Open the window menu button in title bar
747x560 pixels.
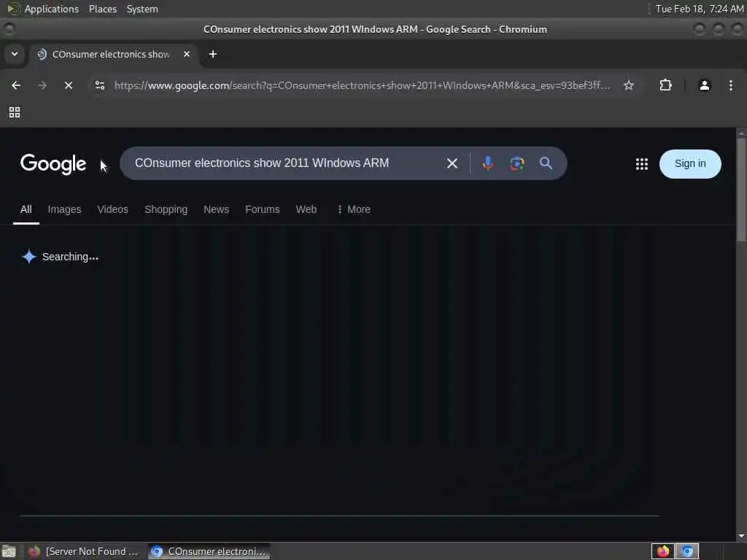tap(9, 29)
